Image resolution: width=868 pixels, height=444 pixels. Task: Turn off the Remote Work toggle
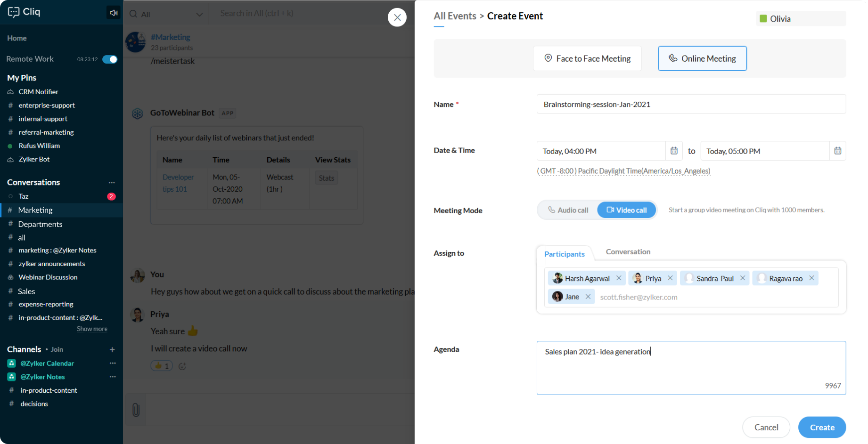click(110, 59)
